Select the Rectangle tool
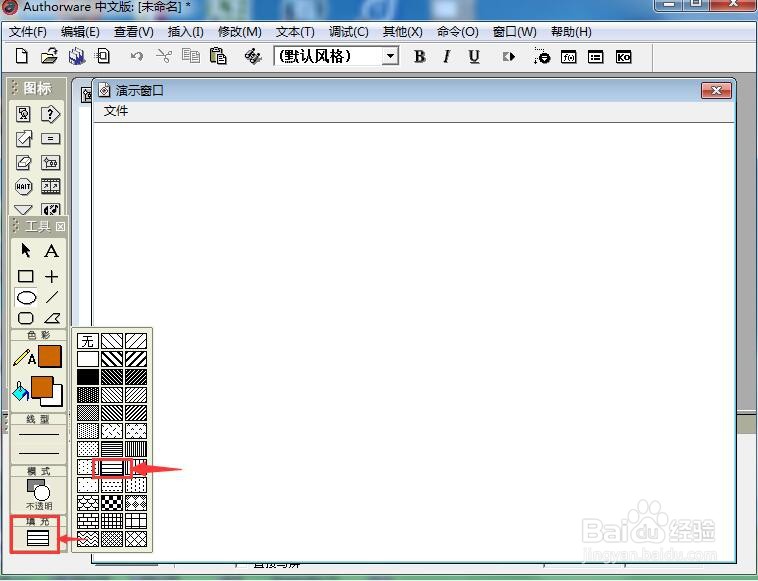 [x=25, y=276]
